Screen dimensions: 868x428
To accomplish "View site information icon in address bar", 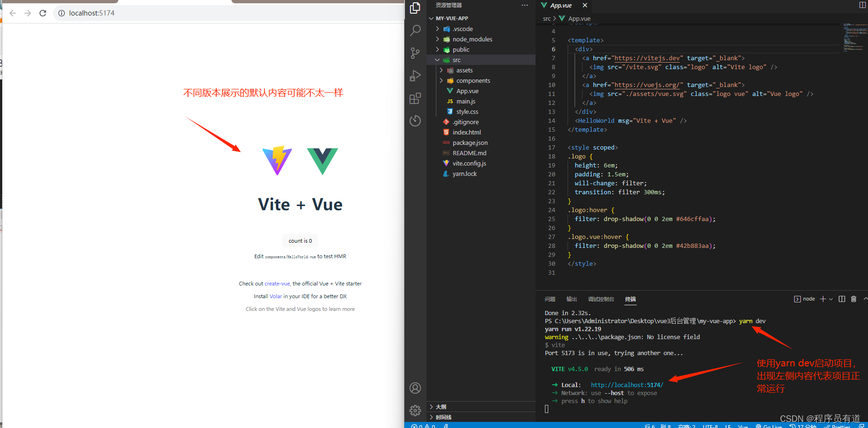I will 61,13.
